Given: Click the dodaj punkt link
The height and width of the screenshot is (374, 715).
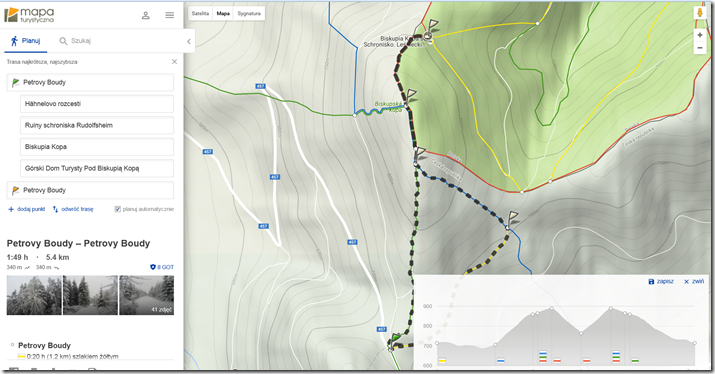Looking at the screenshot, I should (x=26, y=209).
